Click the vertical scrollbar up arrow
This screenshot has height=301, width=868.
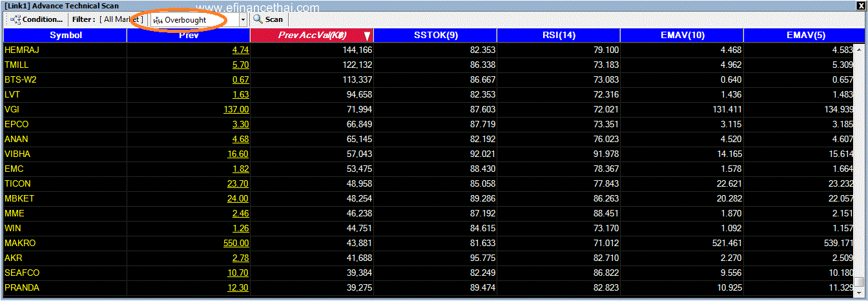click(860, 48)
